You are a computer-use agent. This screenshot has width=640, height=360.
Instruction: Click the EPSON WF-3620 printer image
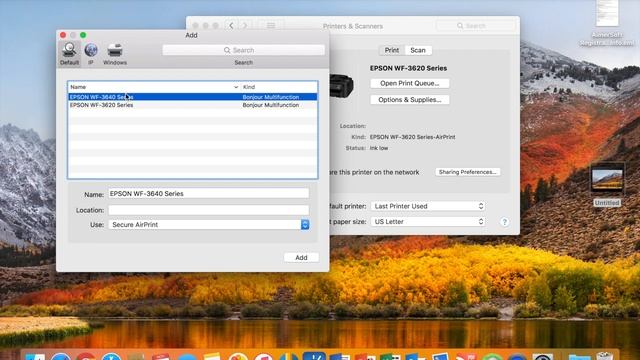point(342,87)
